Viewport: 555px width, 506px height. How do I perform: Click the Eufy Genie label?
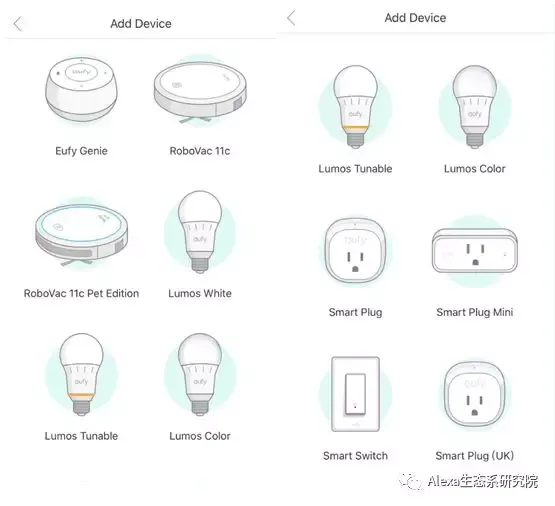coord(81,151)
